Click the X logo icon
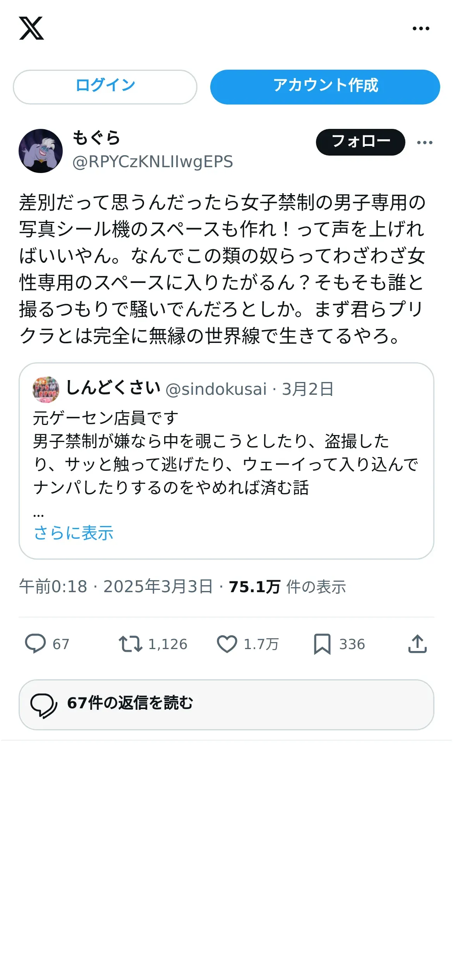 [31, 28]
